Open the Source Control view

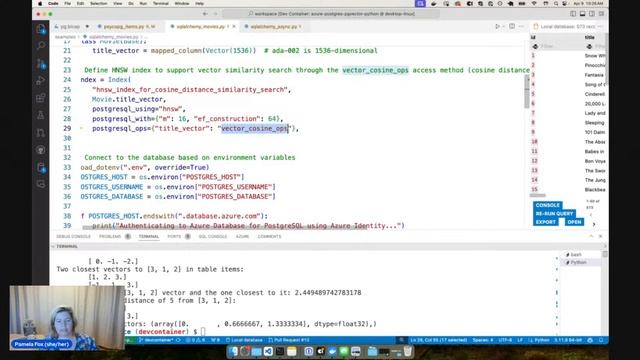point(40,63)
